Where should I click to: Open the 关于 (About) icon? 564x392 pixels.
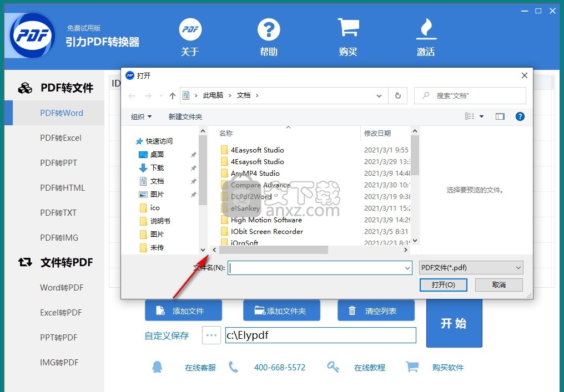[190, 29]
